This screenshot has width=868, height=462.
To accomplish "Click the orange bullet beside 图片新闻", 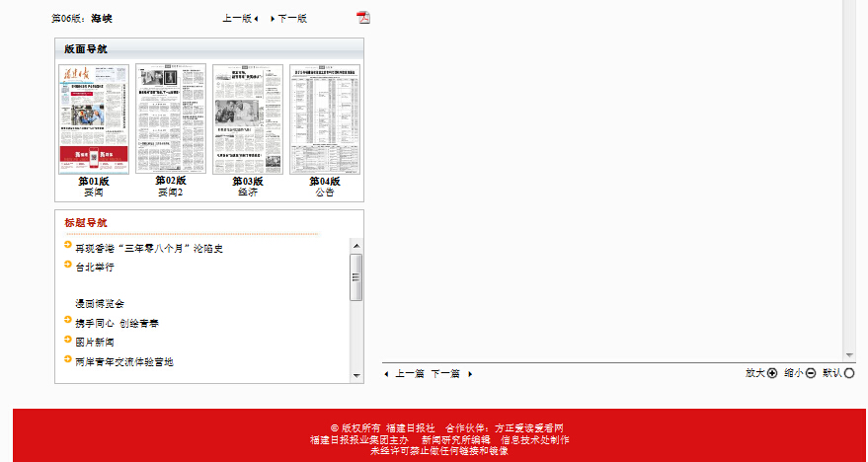I will [x=67, y=340].
